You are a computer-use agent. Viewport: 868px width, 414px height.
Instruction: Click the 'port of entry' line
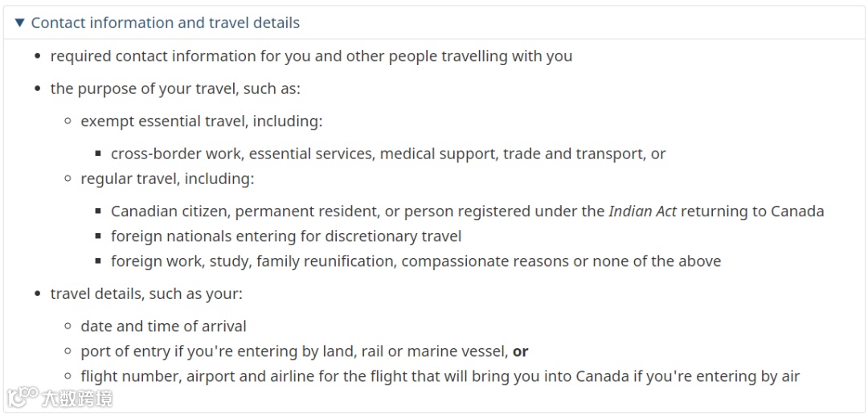click(295, 351)
